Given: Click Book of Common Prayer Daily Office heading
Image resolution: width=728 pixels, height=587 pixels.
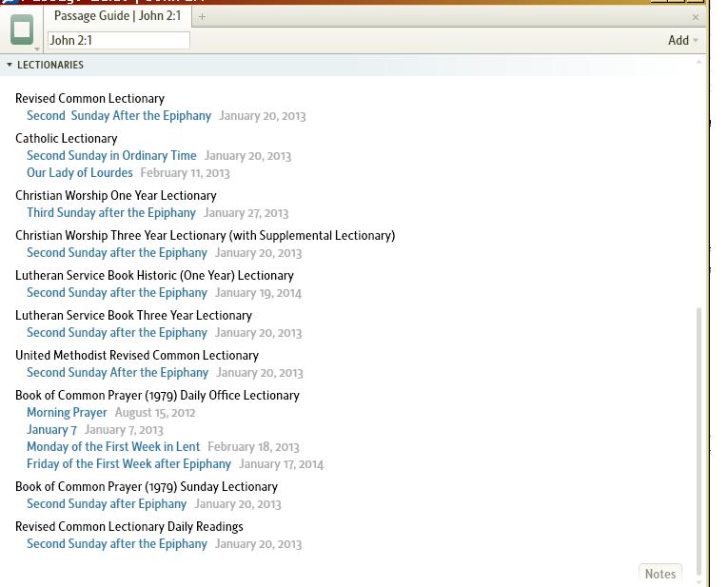Looking at the screenshot, I should pos(157,395).
